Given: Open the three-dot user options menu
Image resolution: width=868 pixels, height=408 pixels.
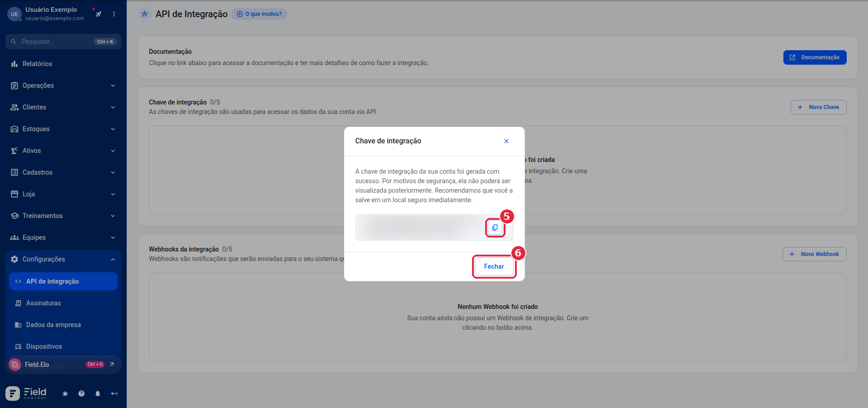Looking at the screenshot, I should pos(114,14).
